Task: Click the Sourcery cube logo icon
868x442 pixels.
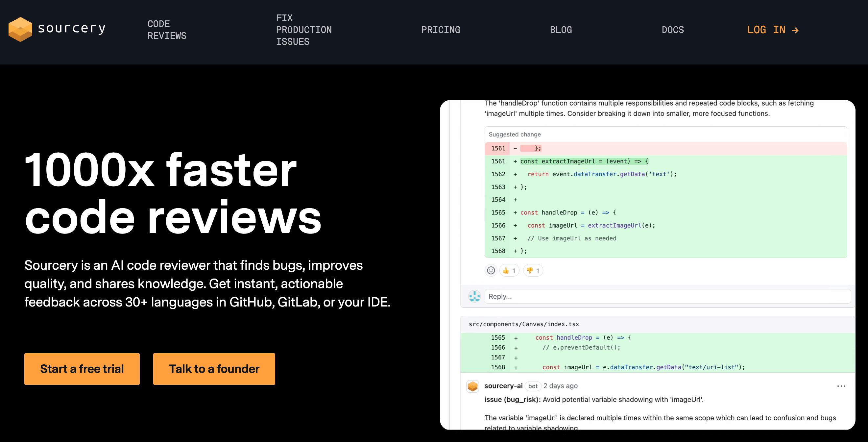Action: coord(20,29)
